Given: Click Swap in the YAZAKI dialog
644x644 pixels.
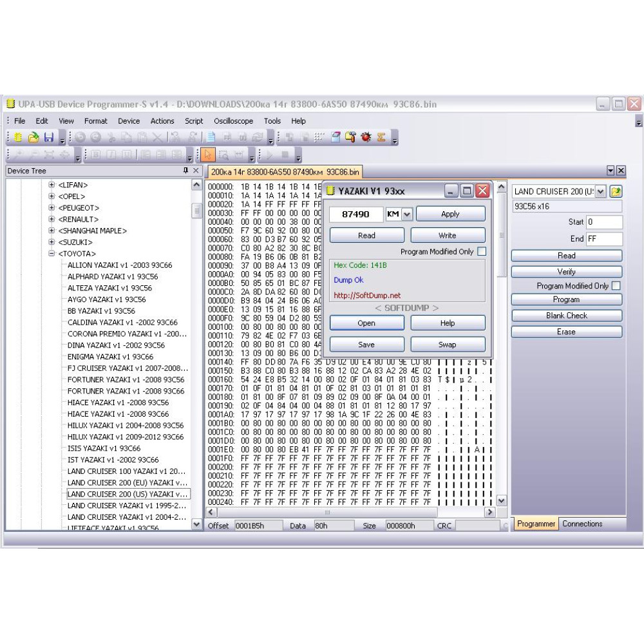Looking at the screenshot, I should [x=448, y=345].
